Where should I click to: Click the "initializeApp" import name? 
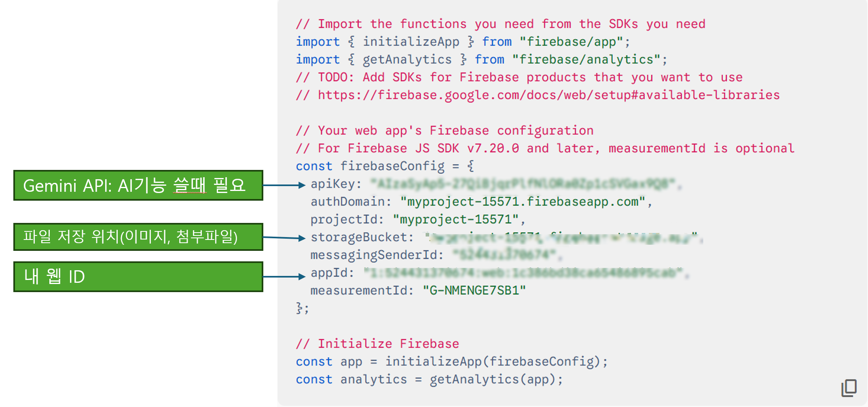pos(411,42)
